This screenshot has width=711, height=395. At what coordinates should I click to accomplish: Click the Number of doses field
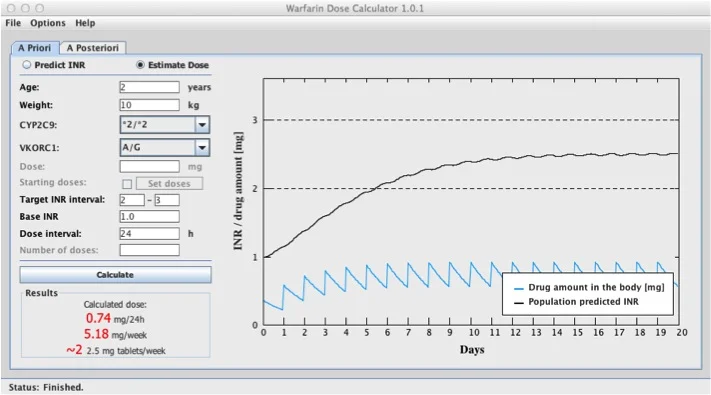point(149,250)
